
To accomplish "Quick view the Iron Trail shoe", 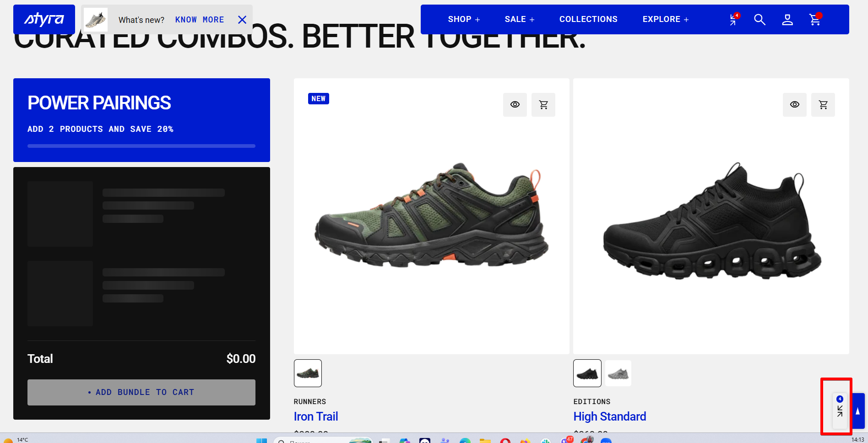I will click(515, 105).
